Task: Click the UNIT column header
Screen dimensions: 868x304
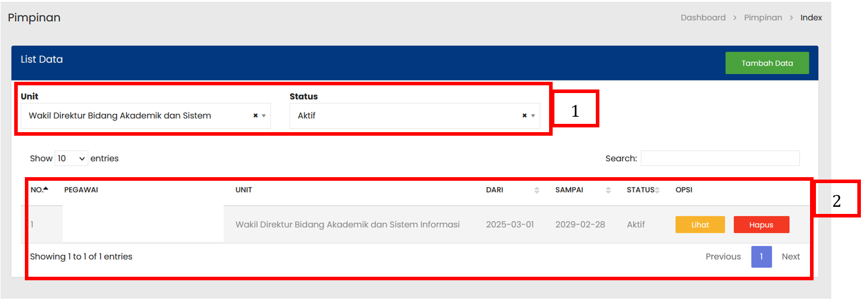Action: tap(244, 190)
